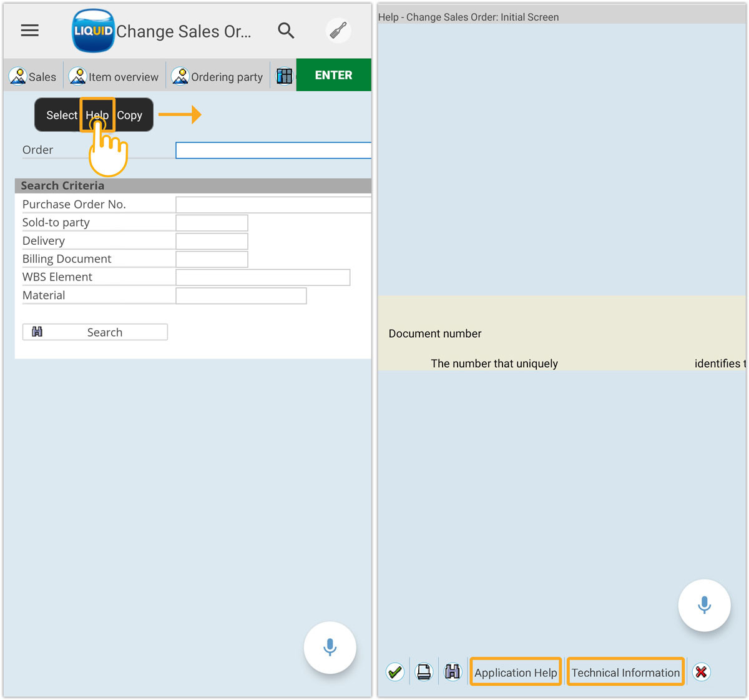The width and height of the screenshot is (749, 700).
Task: Click the red X cancel icon
Action: pyautogui.click(x=701, y=672)
